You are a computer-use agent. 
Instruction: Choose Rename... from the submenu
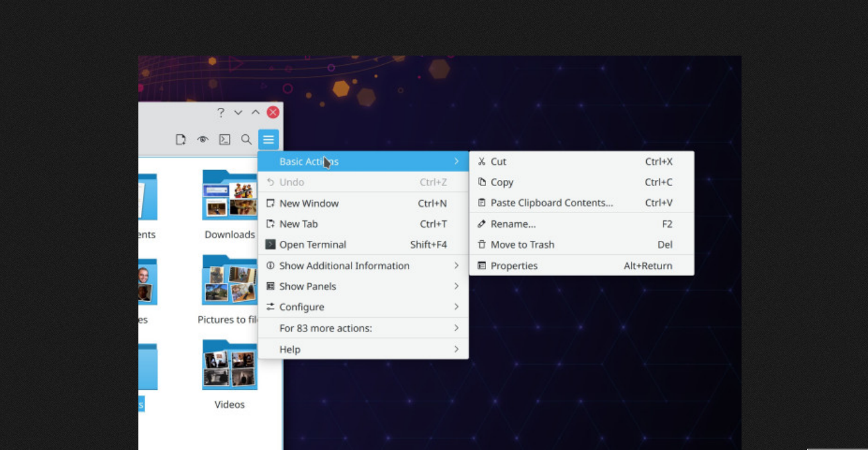pyautogui.click(x=582, y=224)
